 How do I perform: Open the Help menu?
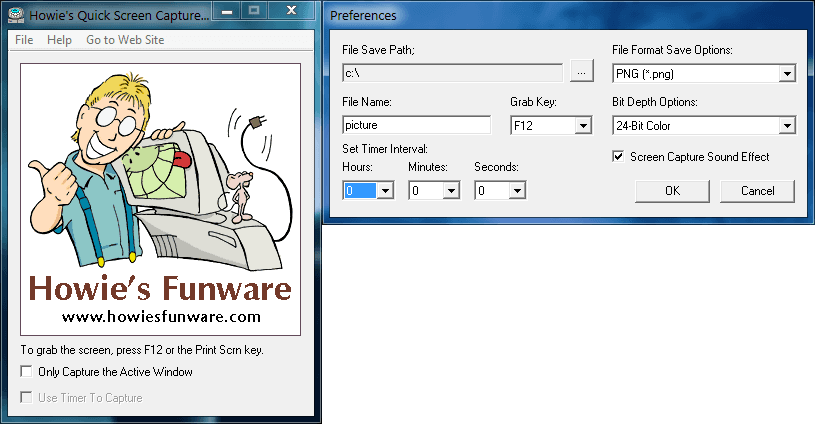coord(59,40)
